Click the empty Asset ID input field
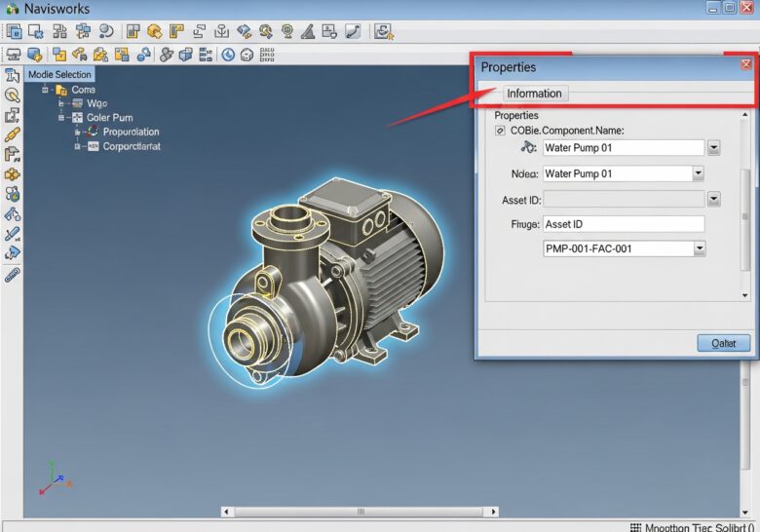This screenshot has height=532, width=760. coord(624,199)
